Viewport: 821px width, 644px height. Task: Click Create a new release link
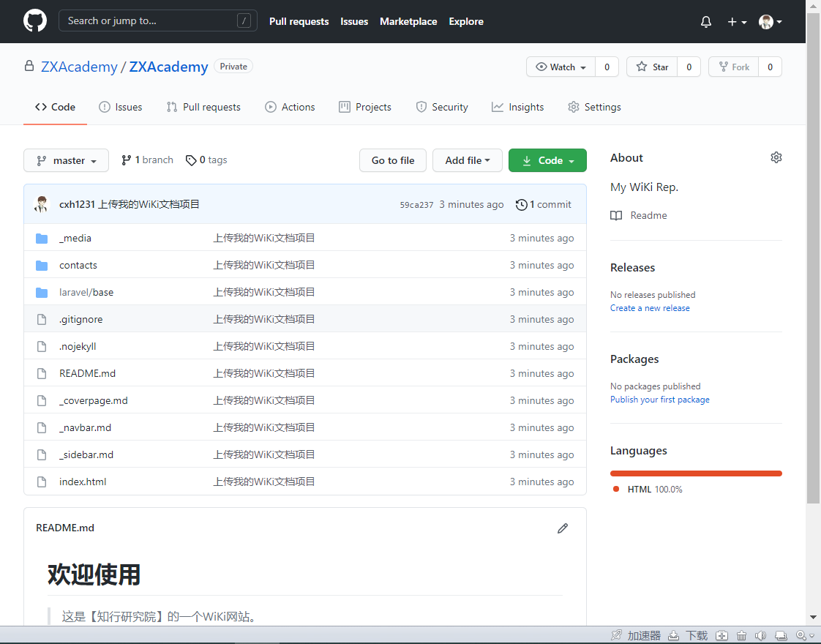[650, 307]
